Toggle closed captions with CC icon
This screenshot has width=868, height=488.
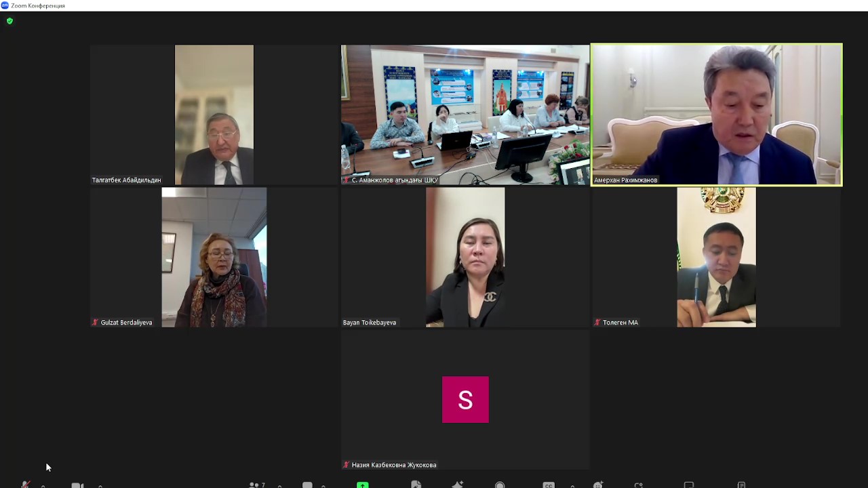[549, 485]
